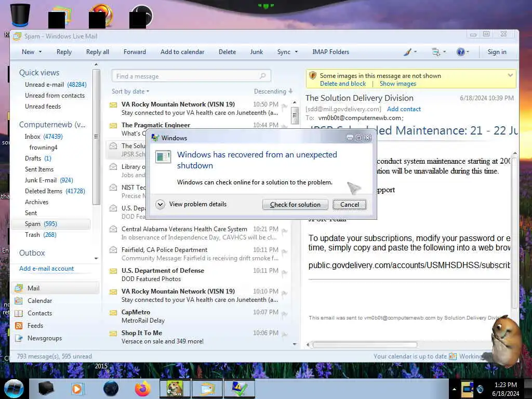Open the Help icon dropdown arrow
The height and width of the screenshot is (399, 532).
point(468,52)
